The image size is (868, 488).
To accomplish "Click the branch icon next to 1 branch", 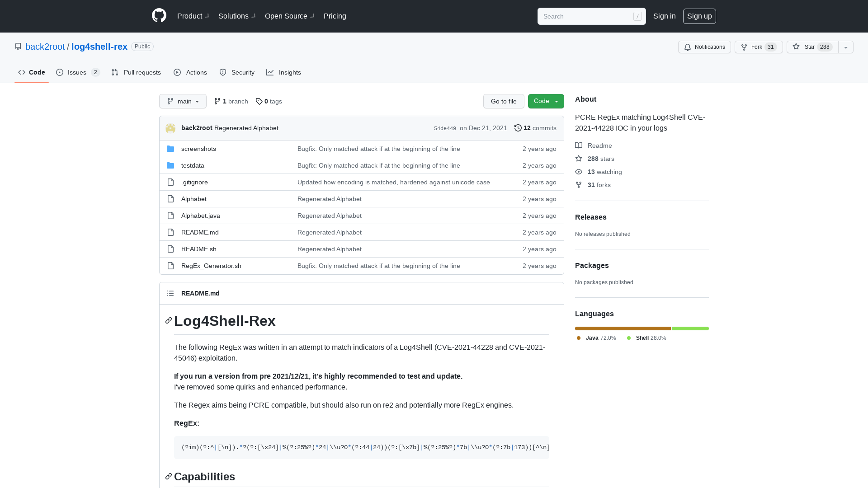I will pyautogui.click(x=217, y=101).
